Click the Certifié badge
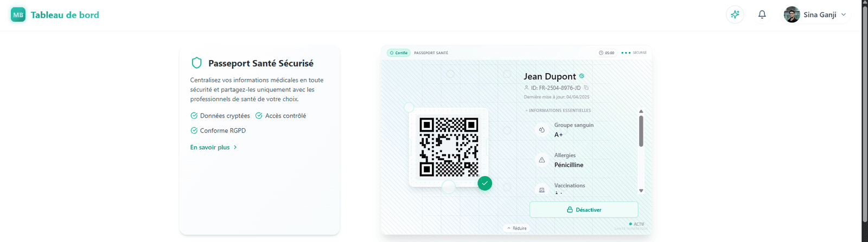 [399, 53]
